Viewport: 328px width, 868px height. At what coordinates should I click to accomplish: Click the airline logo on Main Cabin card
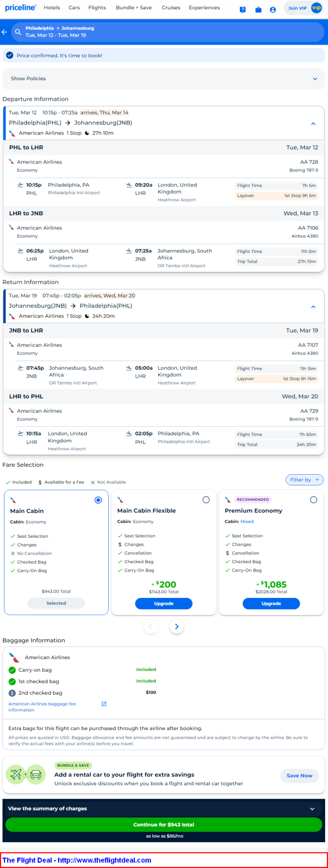pyautogui.click(x=13, y=500)
